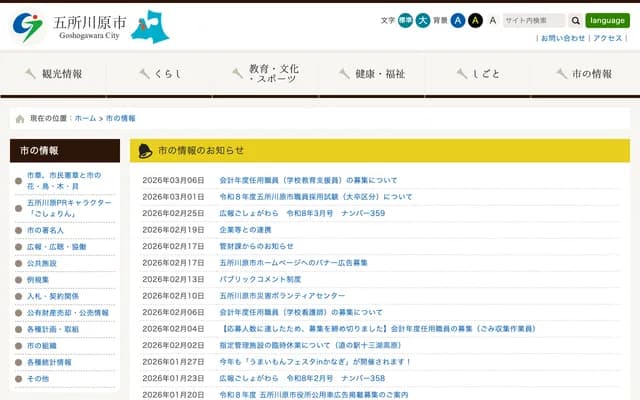This screenshot has height=400, width=640.
Task: Open sidebar link 公有財産売却・公売情報
Action: click(x=68, y=313)
